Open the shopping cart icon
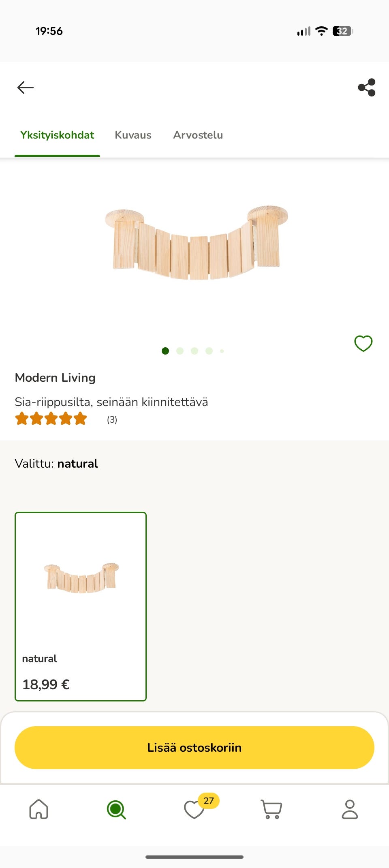Screen dimensions: 389x868 pyautogui.click(x=271, y=809)
